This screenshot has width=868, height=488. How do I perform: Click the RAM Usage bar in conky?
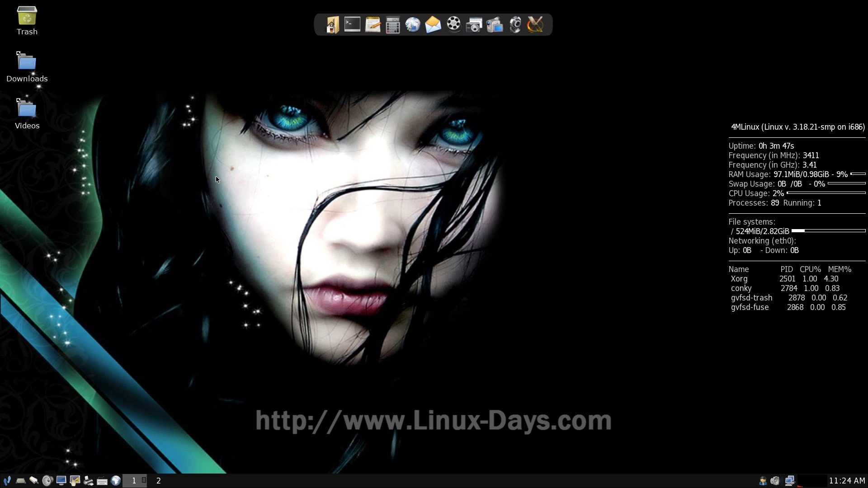[858, 174]
